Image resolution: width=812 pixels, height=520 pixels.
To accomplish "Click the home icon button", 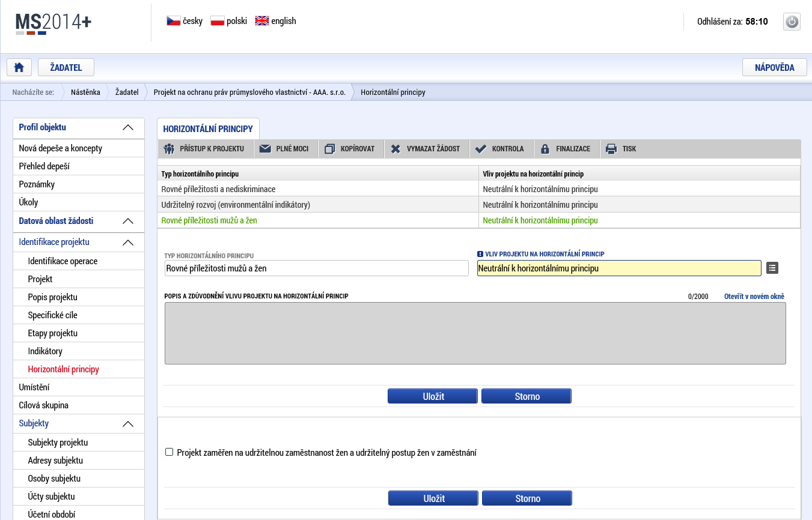I will coord(19,67).
